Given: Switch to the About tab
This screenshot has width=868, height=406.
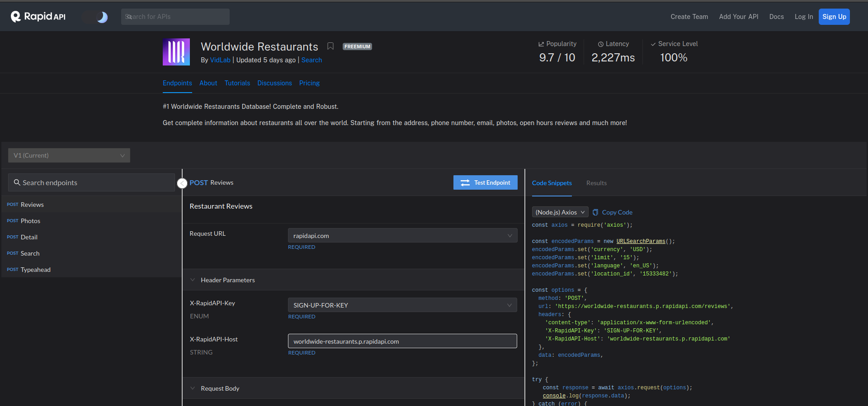Looking at the screenshot, I should click(x=208, y=83).
